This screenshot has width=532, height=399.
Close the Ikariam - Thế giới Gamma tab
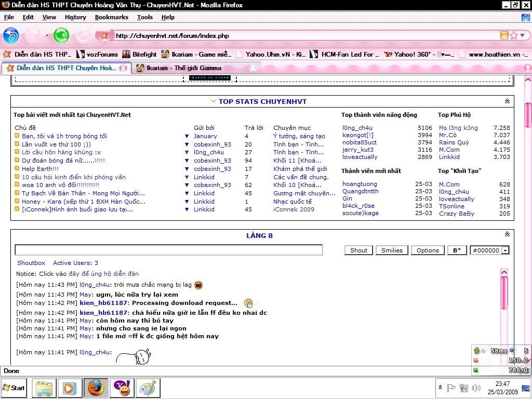coord(252,68)
